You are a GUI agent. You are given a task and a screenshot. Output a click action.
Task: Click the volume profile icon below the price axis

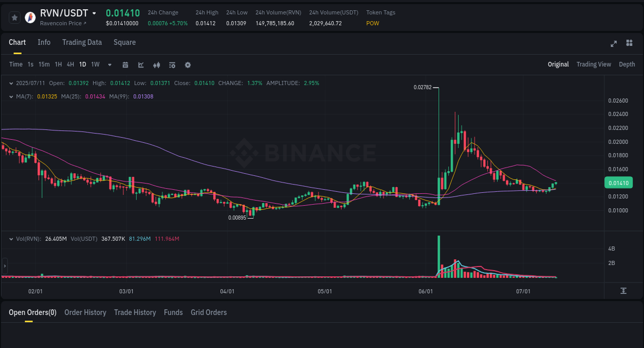click(622, 291)
